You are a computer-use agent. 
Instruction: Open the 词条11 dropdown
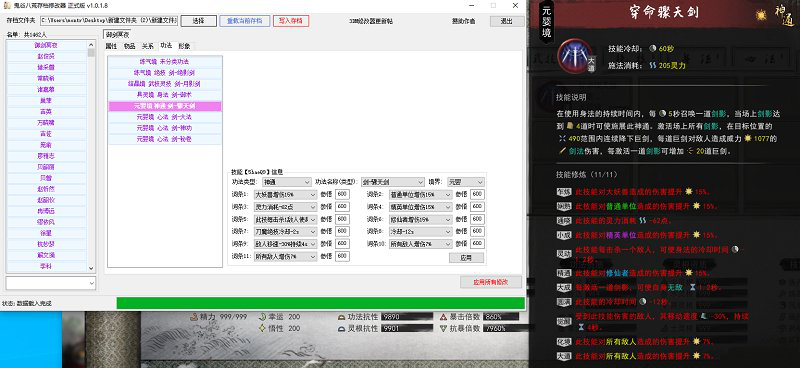pos(285,257)
